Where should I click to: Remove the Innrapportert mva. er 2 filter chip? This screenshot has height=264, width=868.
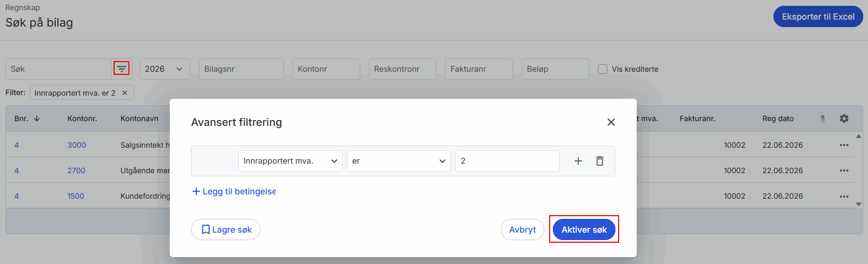coord(125,92)
